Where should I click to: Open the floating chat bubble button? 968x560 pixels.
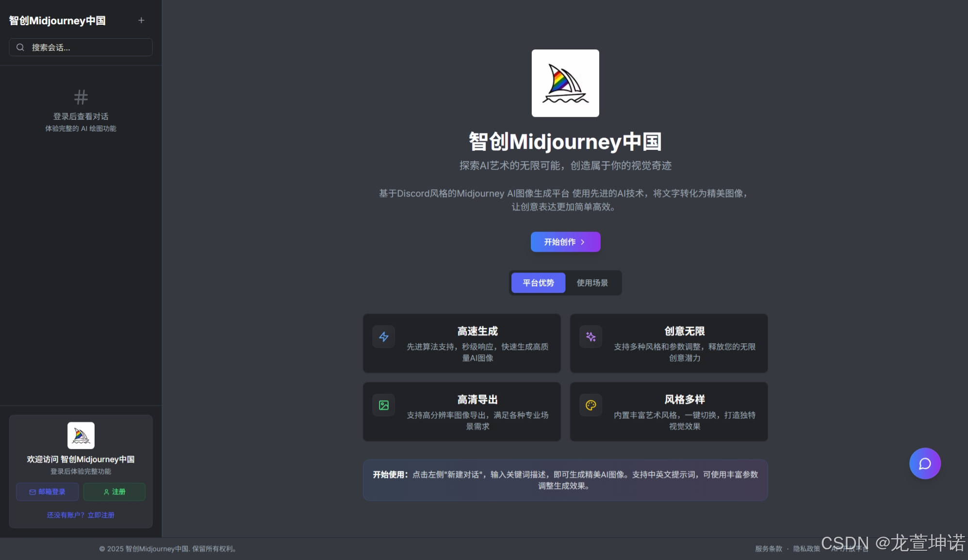click(x=925, y=464)
